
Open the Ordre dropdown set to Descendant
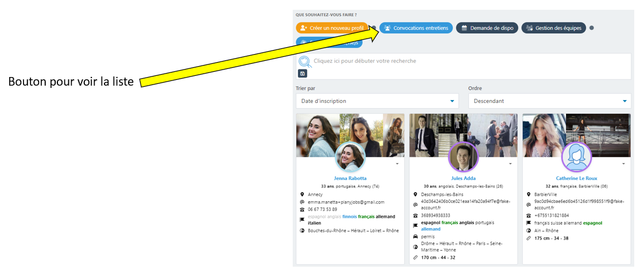tap(549, 101)
